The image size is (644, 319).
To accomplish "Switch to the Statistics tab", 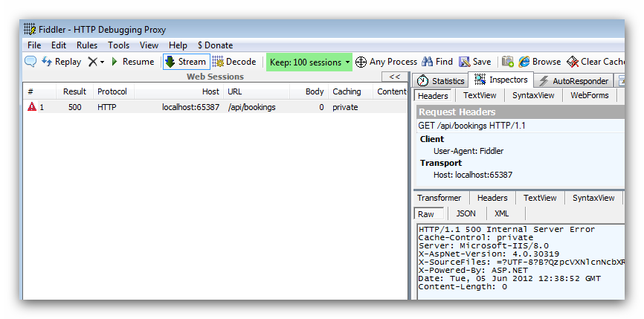I will coord(441,81).
